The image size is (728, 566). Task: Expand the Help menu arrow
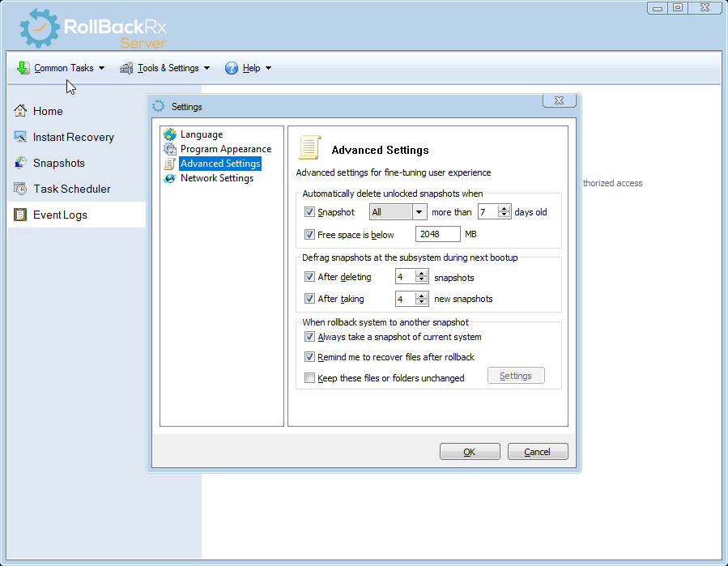pyautogui.click(x=268, y=68)
